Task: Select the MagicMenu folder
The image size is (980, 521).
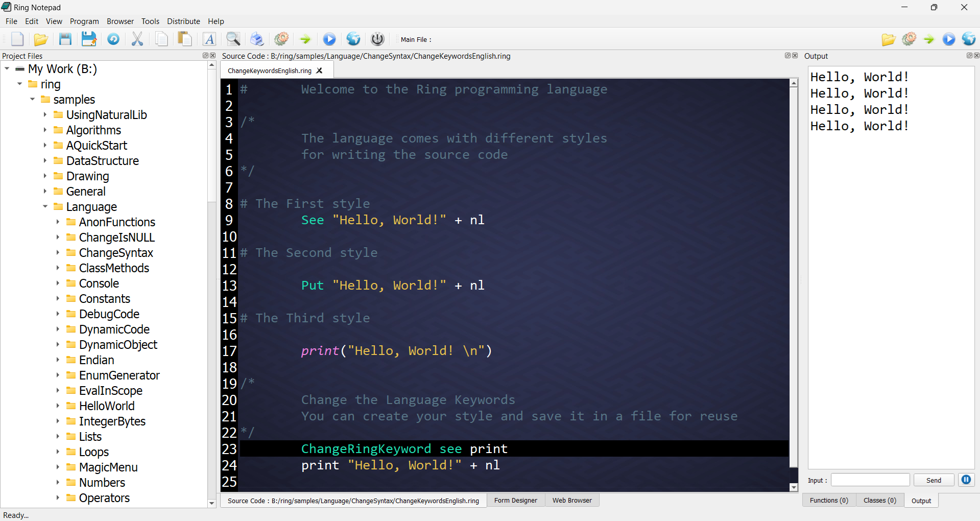Action: [108, 467]
